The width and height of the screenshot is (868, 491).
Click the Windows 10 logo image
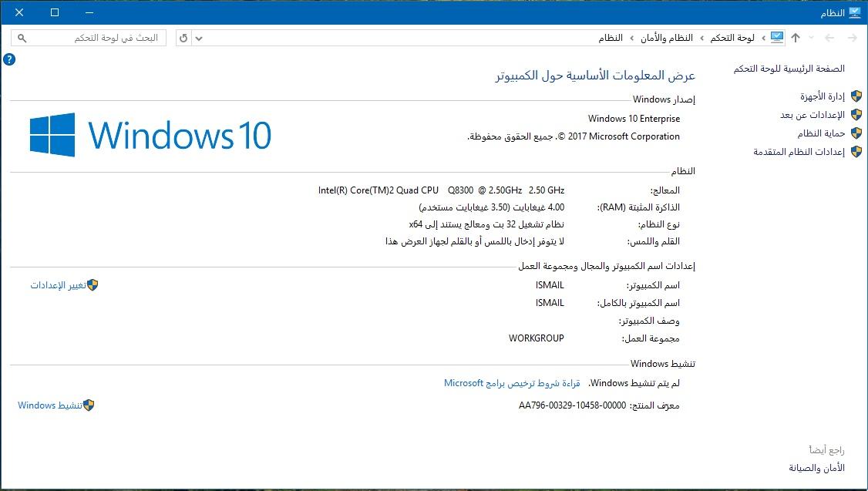(150, 135)
